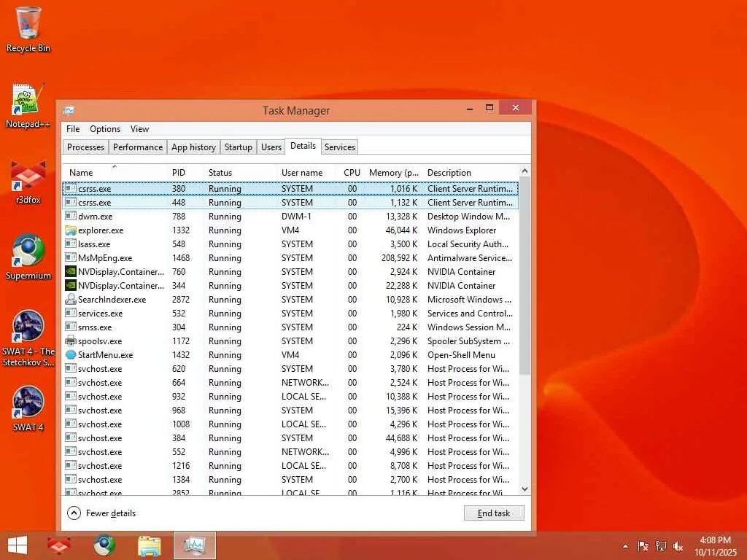
Task: Launch Supermium from the taskbar
Action: click(104, 545)
